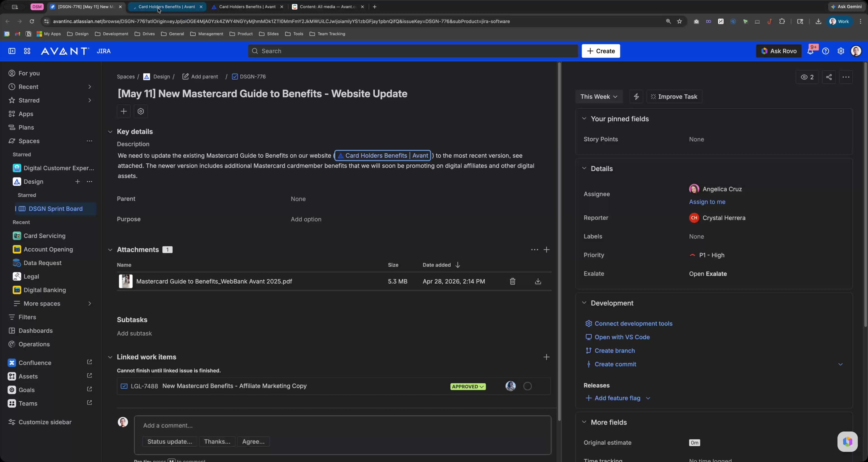Share this work item
This screenshot has height=462, width=868.
pyautogui.click(x=829, y=77)
